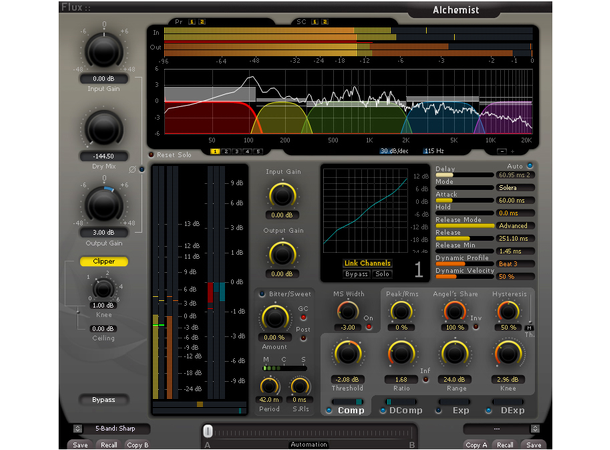Select band 3 tab below spectrum
This screenshot has width=610, height=450.
[237, 151]
